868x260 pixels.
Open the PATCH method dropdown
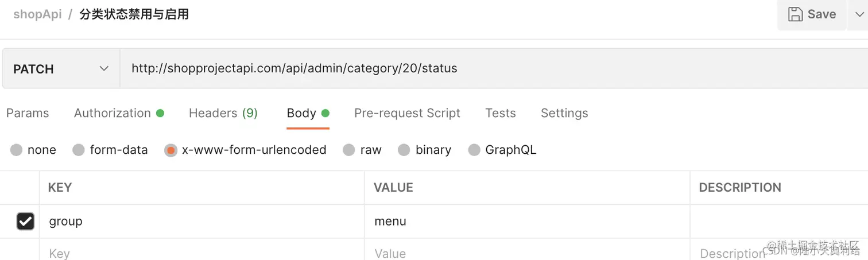coord(61,69)
